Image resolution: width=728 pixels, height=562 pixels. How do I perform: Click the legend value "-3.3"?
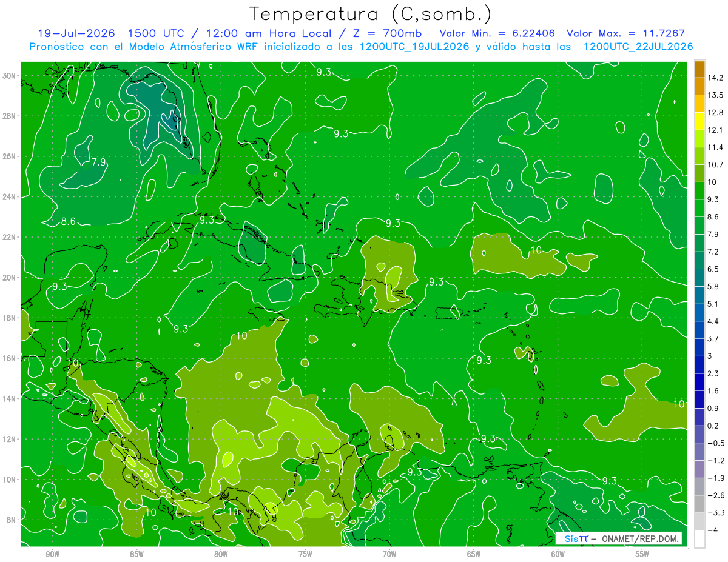click(x=715, y=512)
